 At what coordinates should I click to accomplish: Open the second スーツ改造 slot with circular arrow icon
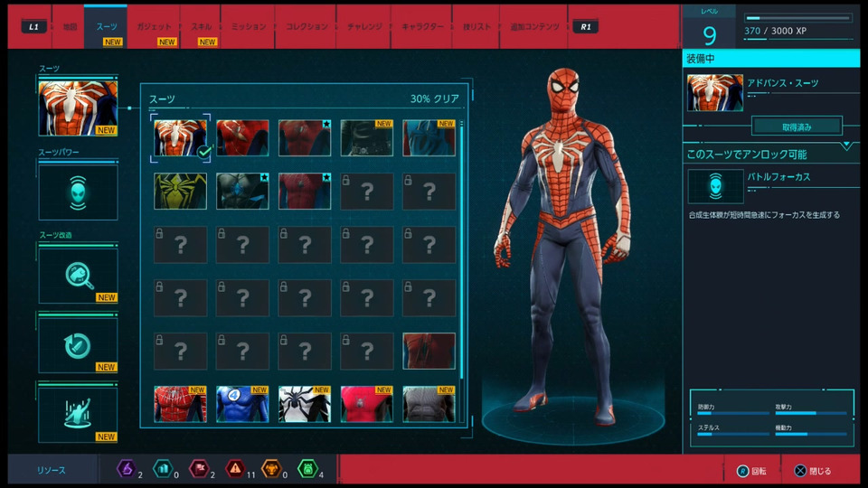coord(78,345)
